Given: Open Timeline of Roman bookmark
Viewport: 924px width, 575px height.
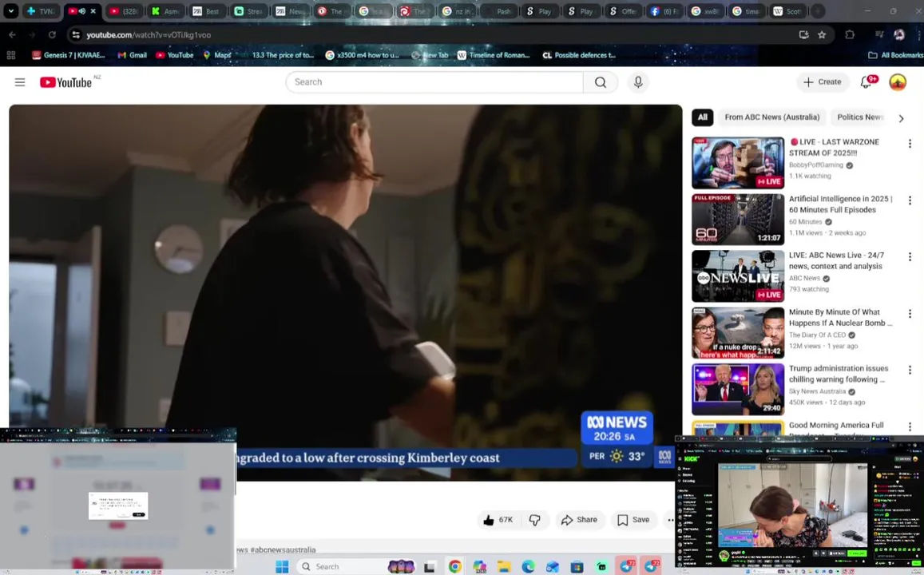Looking at the screenshot, I should click(x=494, y=55).
